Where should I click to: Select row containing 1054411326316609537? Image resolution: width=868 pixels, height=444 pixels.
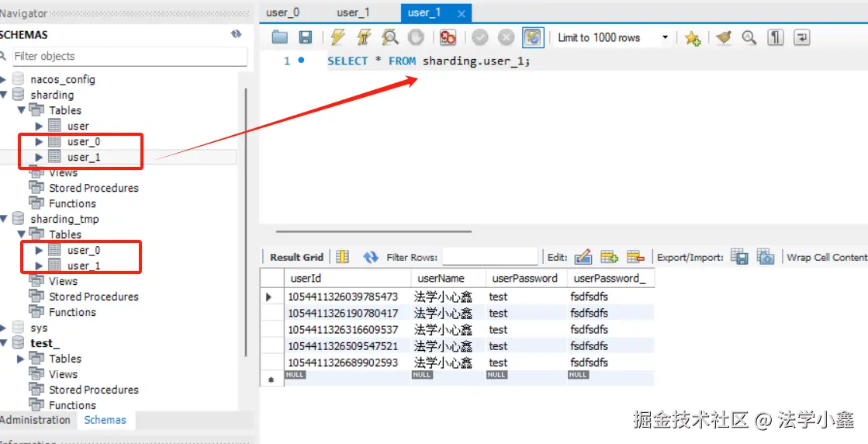[457, 329]
